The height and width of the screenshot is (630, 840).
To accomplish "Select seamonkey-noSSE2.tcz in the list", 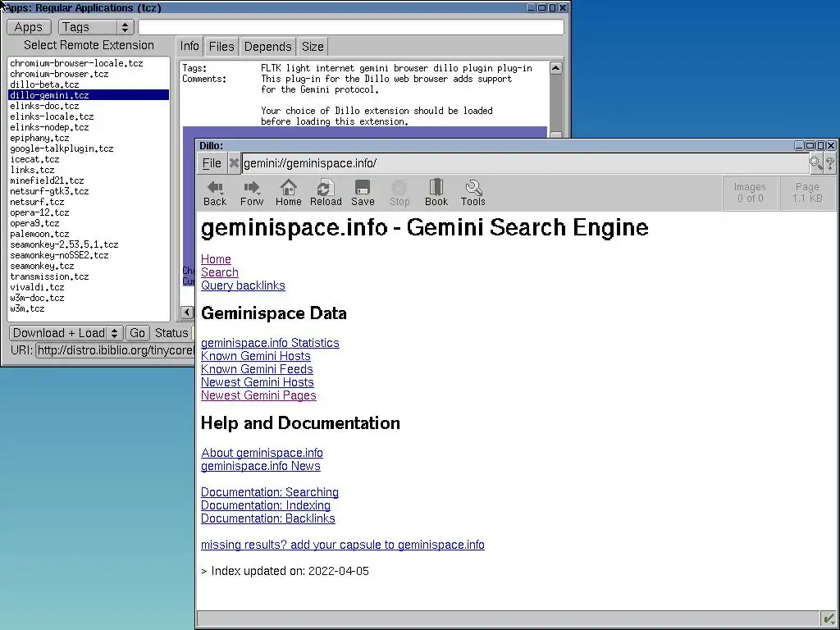I will pyautogui.click(x=89, y=256).
